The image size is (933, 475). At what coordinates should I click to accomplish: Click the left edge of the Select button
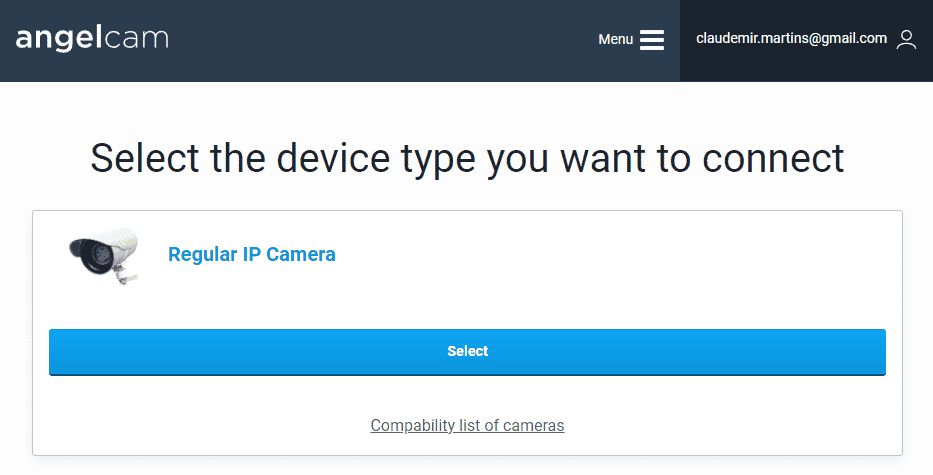pos(60,352)
